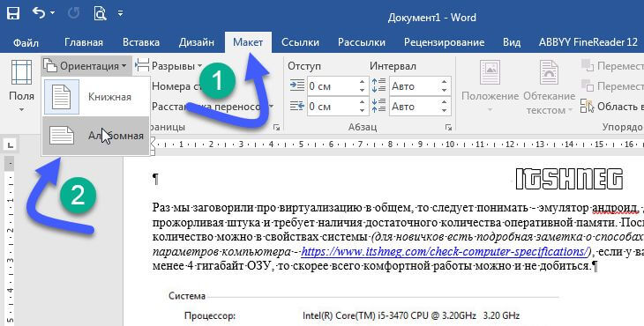This screenshot has height=326, width=644.
Task: Click the bring forward Переместить button
Action: coord(612,65)
